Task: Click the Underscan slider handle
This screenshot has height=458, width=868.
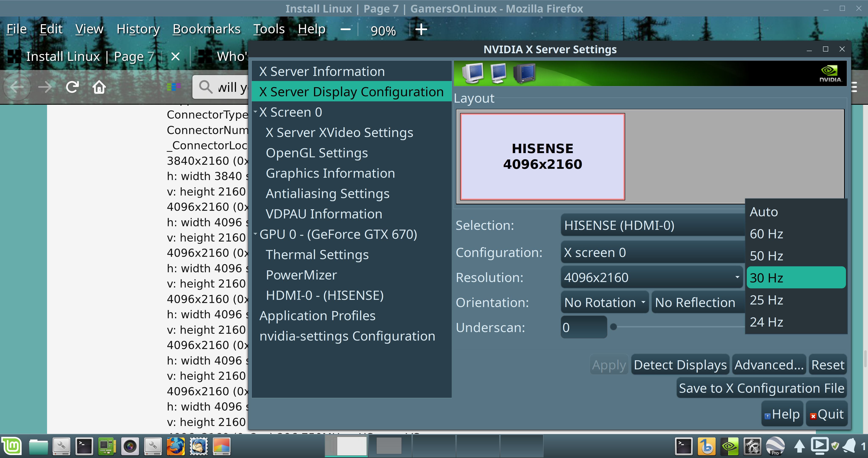Action: 613,327
